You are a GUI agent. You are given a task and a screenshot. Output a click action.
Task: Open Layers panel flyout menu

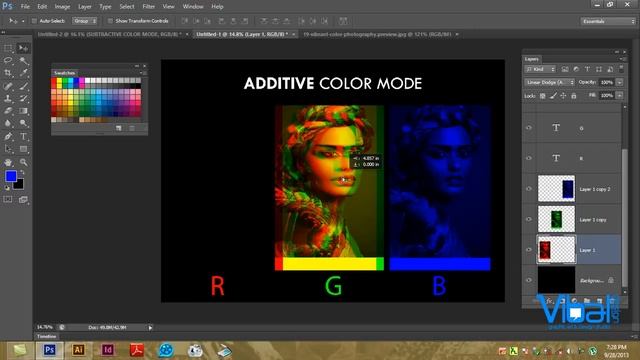pyautogui.click(x=623, y=59)
